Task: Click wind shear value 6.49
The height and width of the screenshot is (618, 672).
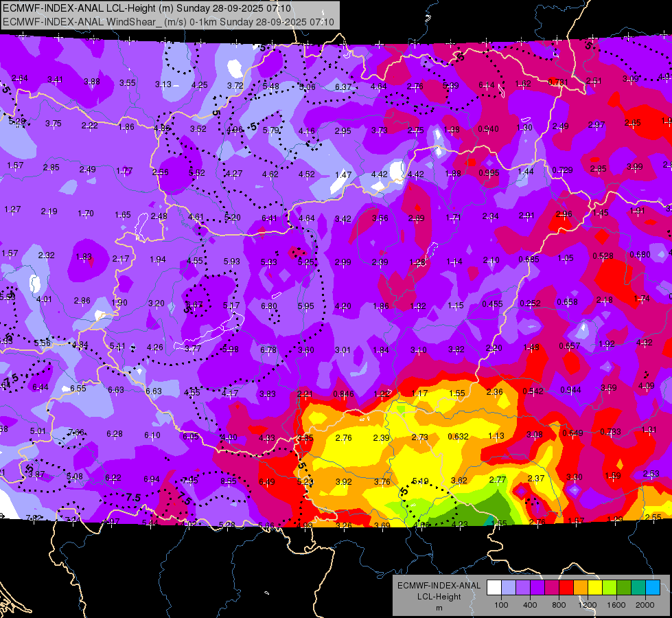Action: pos(266,481)
